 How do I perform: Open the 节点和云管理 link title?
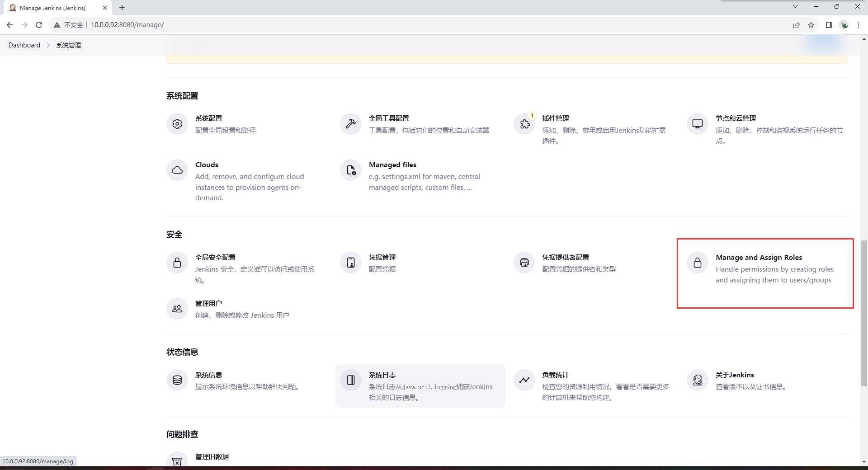pyautogui.click(x=736, y=118)
